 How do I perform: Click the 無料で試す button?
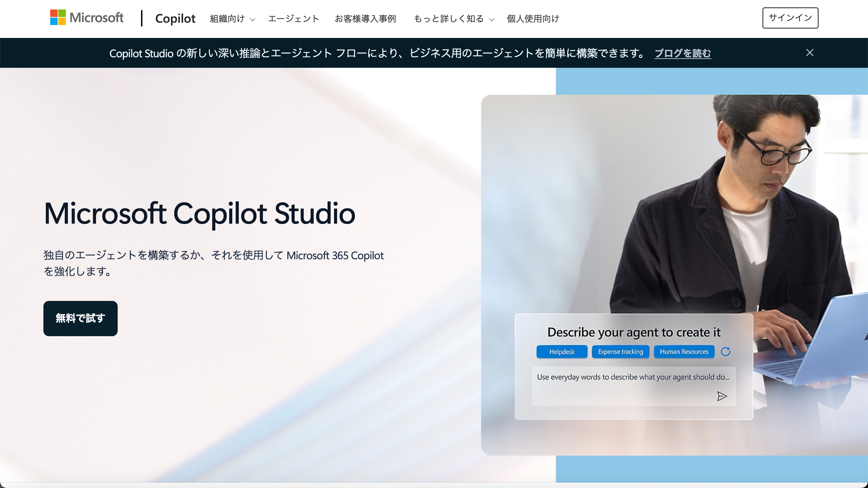pos(80,318)
